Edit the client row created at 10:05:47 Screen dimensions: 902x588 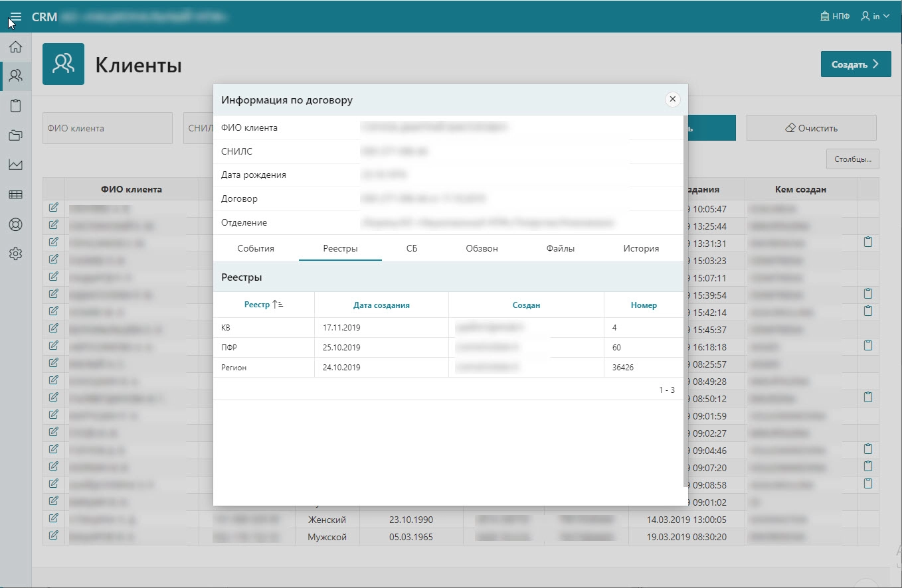(x=54, y=208)
